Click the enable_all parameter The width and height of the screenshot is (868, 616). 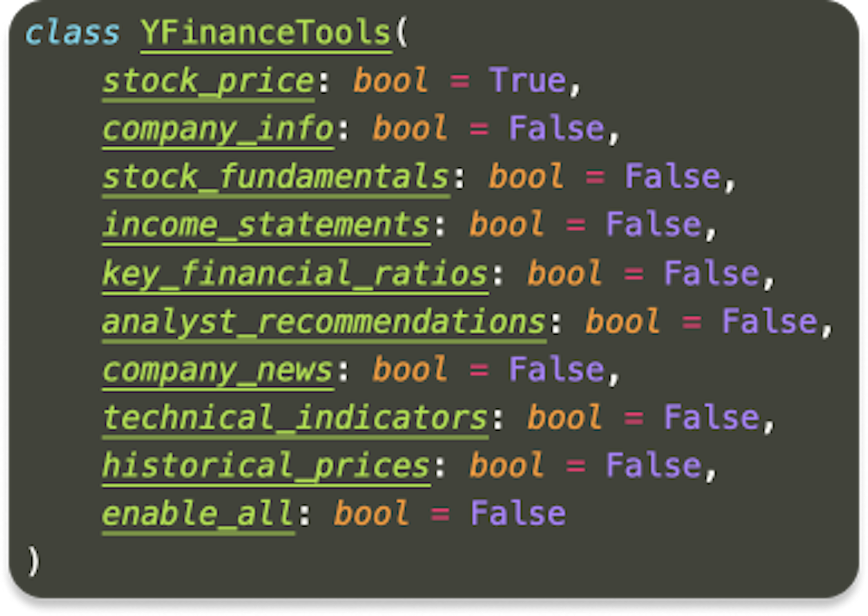199,513
